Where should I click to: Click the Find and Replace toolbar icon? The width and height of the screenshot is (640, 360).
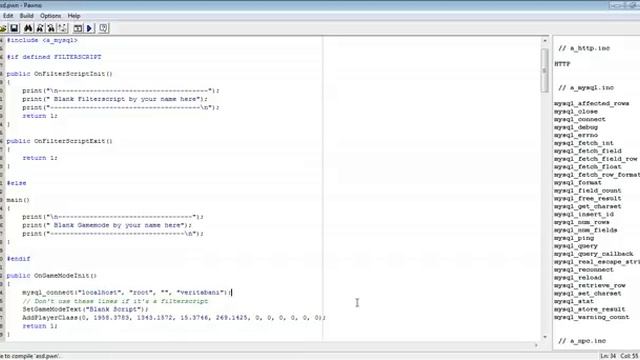point(51,28)
